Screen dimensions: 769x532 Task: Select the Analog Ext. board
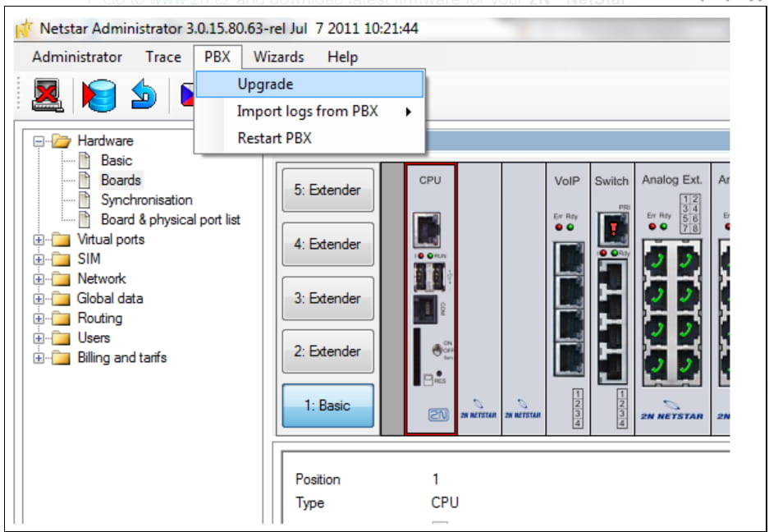click(x=672, y=299)
